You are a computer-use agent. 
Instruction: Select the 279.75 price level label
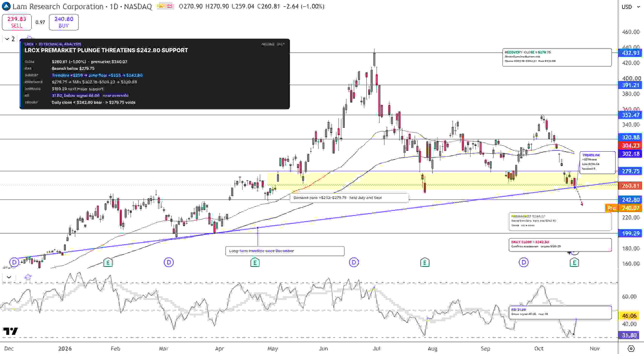[x=630, y=171]
